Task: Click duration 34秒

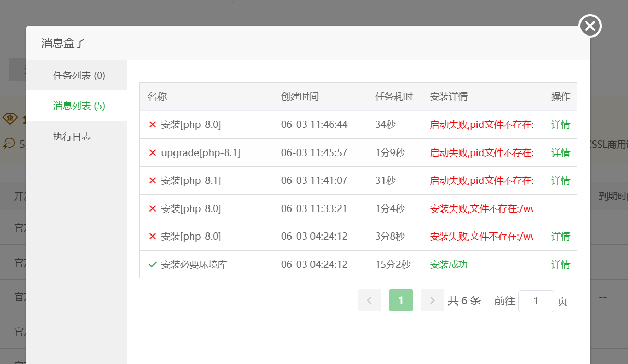Action: (385, 125)
